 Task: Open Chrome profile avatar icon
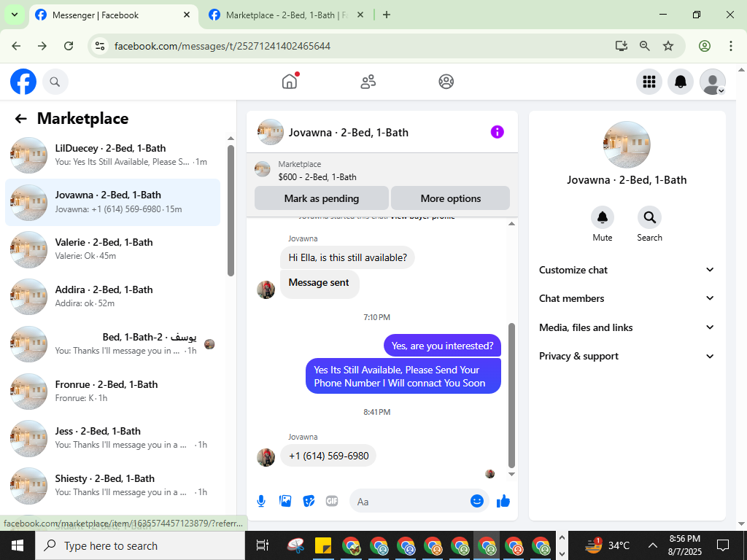(705, 46)
